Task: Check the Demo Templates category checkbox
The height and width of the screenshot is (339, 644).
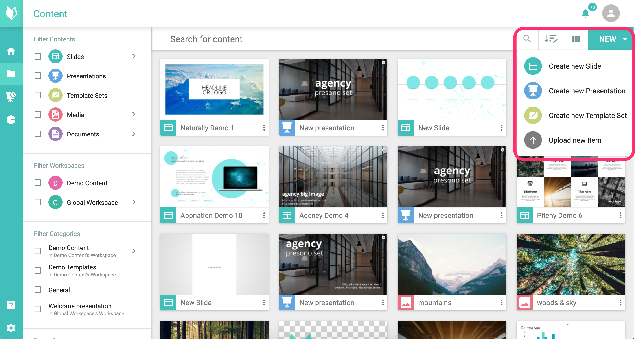Action: [x=38, y=270]
